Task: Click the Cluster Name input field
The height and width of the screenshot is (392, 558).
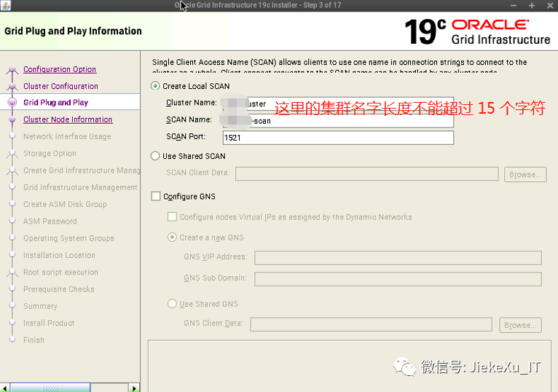Action: tap(338, 104)
